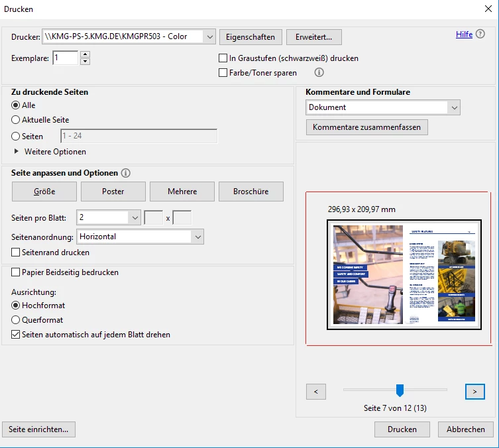Select the Poster sizing mode
The image size is (499, 448).
pos(113,192)
